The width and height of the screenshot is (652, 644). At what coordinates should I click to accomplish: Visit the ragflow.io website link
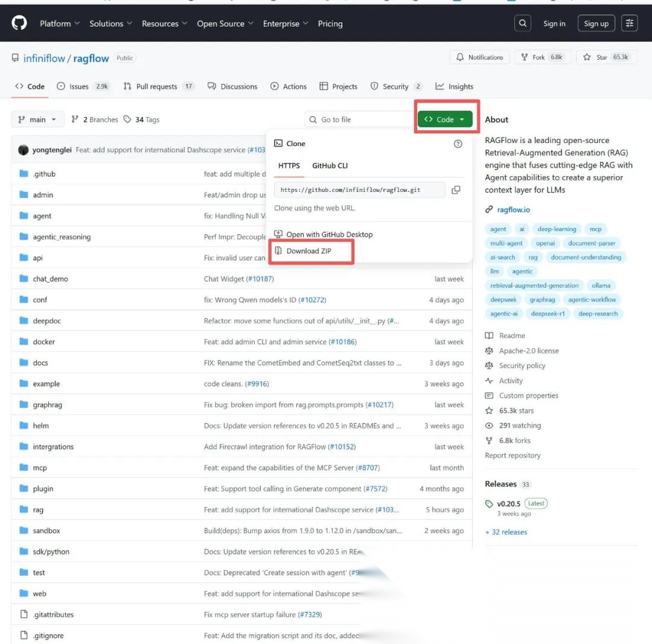(514, 210)
